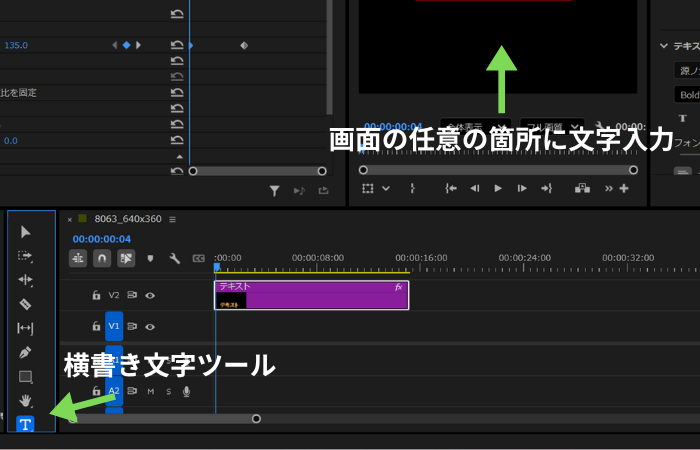Toggle lock on track V2
This screenshot has width=700, height=450.
(x=96, y=295)
